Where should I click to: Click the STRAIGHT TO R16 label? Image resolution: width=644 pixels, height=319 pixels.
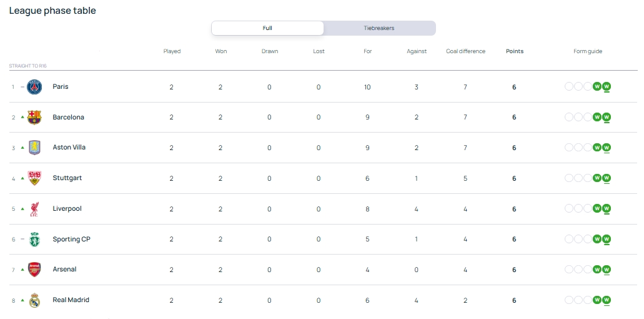click(27, 66)
